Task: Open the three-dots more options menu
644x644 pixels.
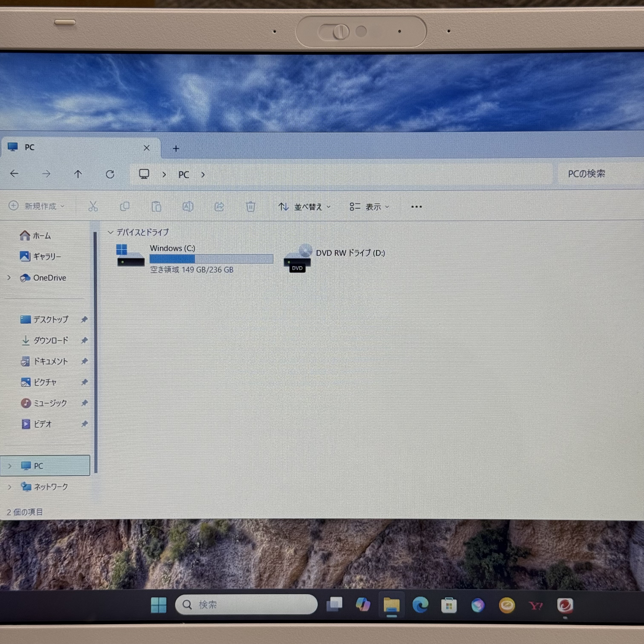Action: click(416, 207)
